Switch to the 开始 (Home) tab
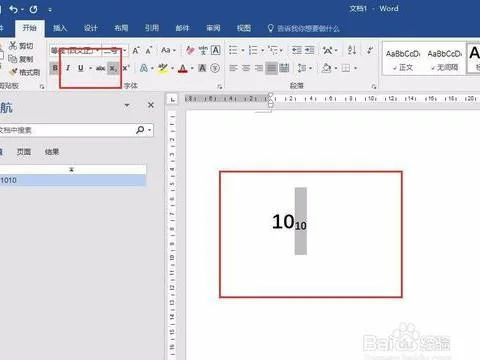Screen dimensions: 480x360 [29, 28]
